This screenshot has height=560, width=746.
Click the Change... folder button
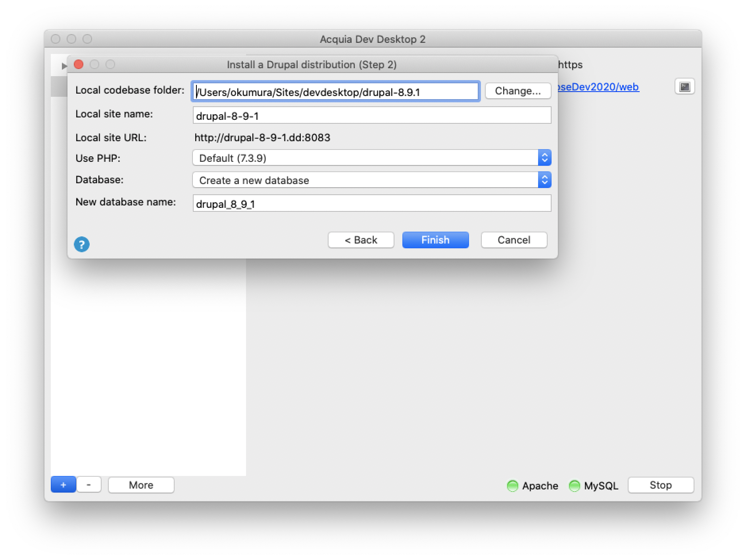[518, 91]
